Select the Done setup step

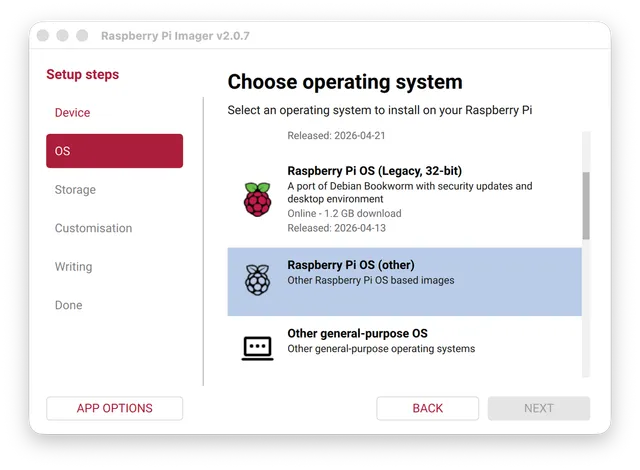point(114,305)
